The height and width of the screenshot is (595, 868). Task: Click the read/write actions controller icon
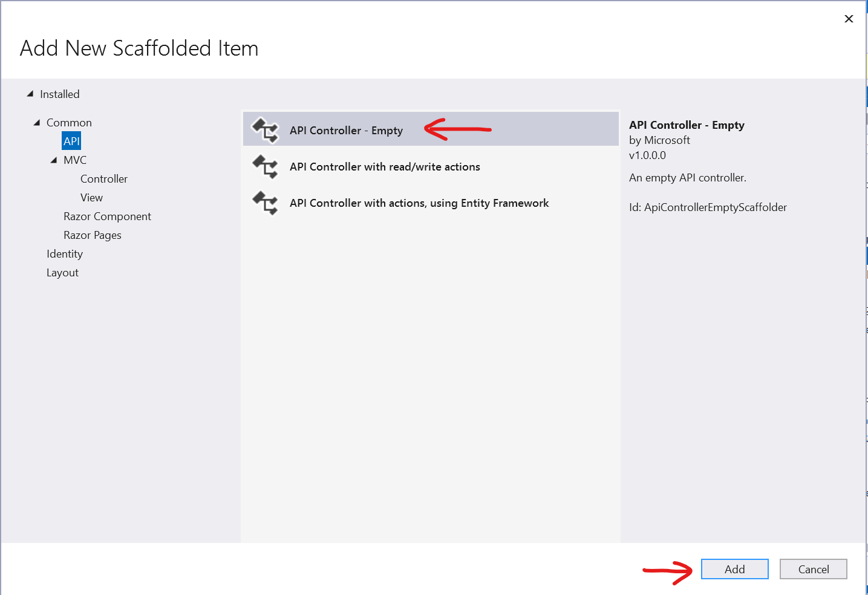[266, 167]
